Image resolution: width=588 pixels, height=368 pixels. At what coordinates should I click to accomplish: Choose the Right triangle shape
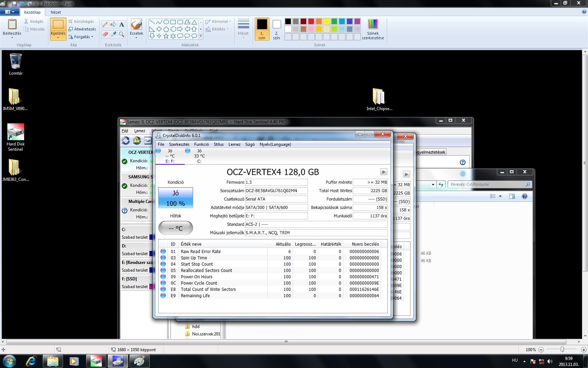point(152,29)
